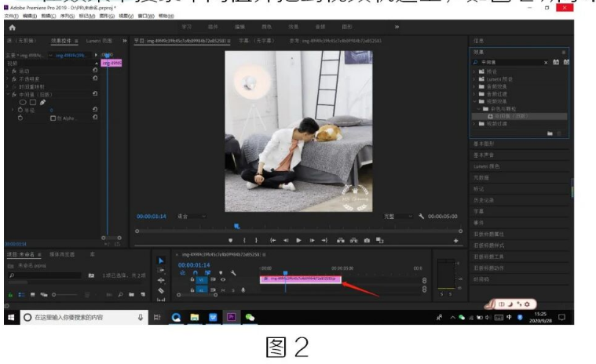Open Program Monitor settings wrench
Viewport: 596px width, 364px height.
(x=421, y=217)
